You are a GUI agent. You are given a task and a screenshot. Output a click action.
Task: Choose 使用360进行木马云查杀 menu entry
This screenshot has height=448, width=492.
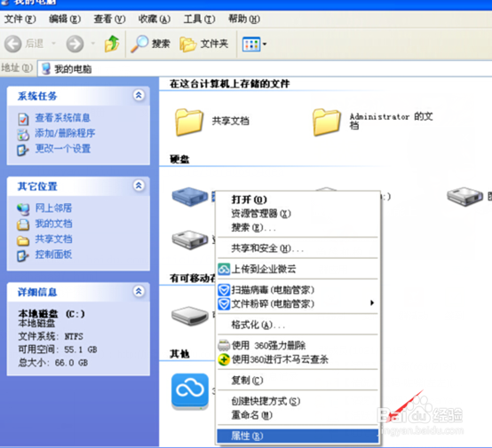[298, 359]
